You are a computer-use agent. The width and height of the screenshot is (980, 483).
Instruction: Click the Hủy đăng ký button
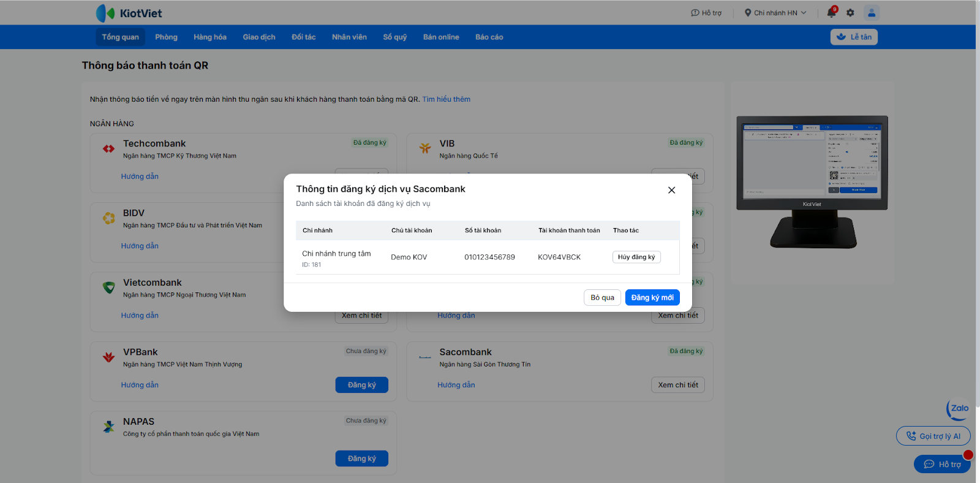click(636, 257)
